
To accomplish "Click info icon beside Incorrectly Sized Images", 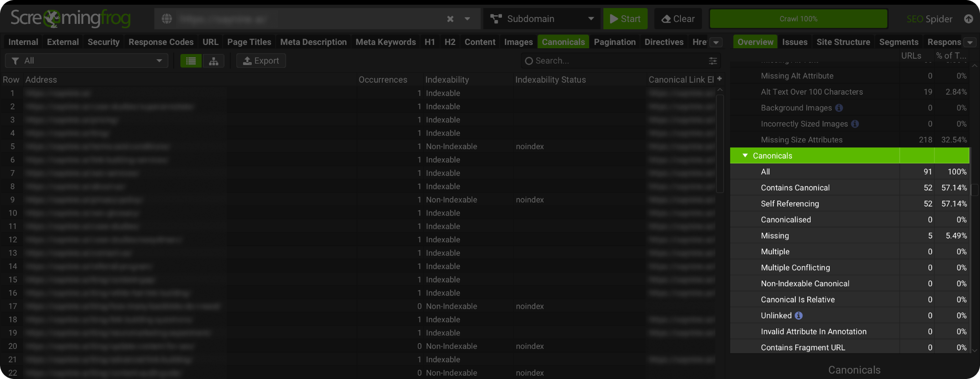I will click(855, 124).
